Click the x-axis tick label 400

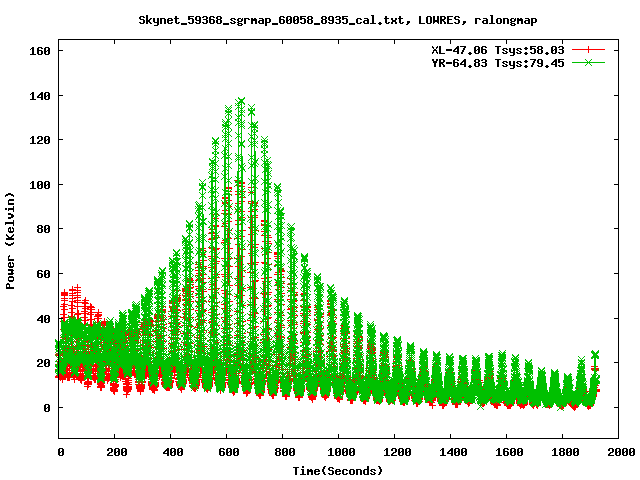click(173, 452)
